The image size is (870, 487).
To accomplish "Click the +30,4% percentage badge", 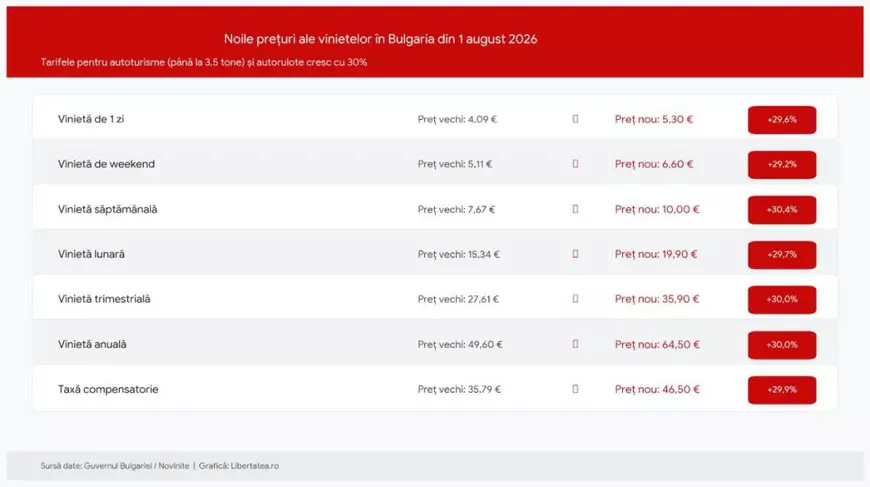I will coord(782,210).
